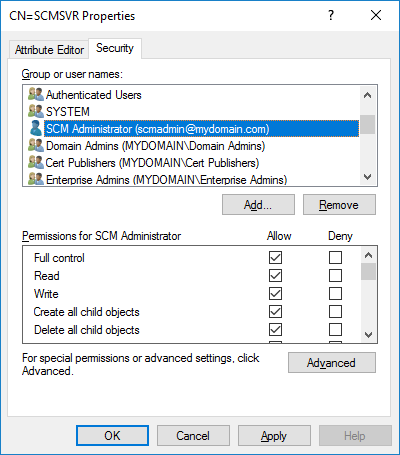Click down arrow of group names list
The width and height of the screenshot is (400, 455).
[368, 177]
